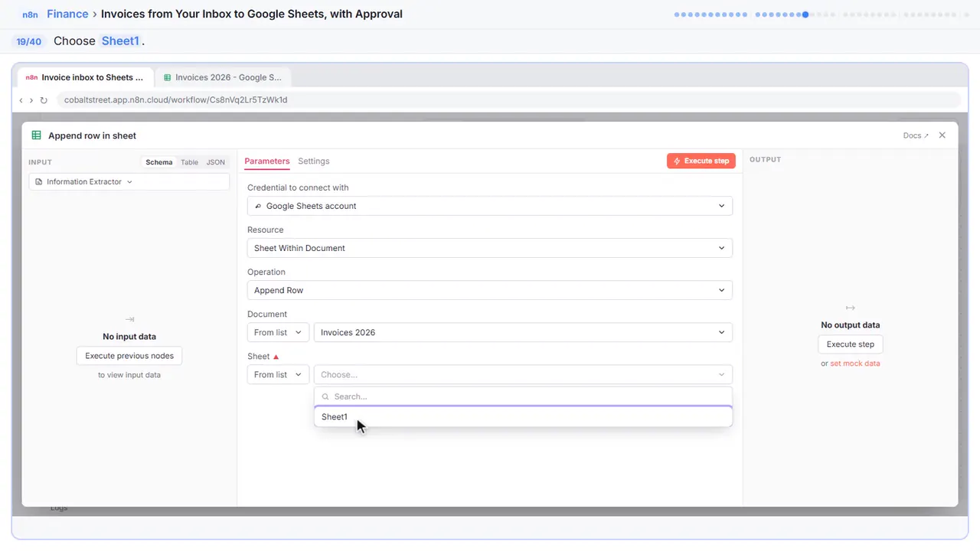Viewport: 980px width, 551px height.
Task: Click the 19/40 step counter badge
Action: [29, 41]
